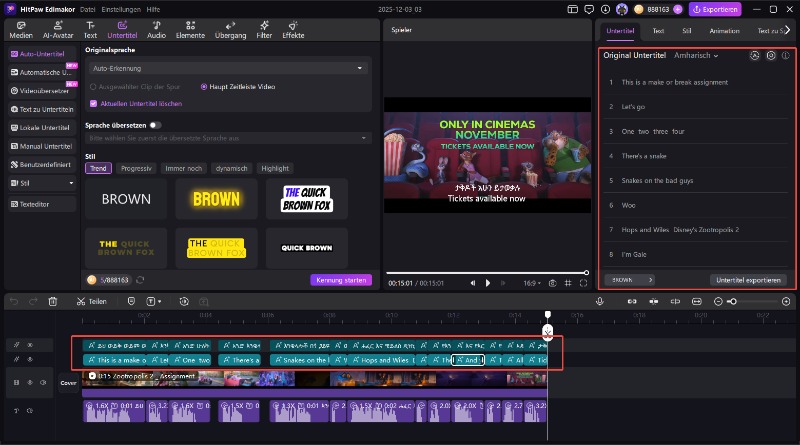Toggle 'Sprache übersetzen' switch
Image resolution: width=800 pixels, height=445 pixels.
(x=155, y=125)
